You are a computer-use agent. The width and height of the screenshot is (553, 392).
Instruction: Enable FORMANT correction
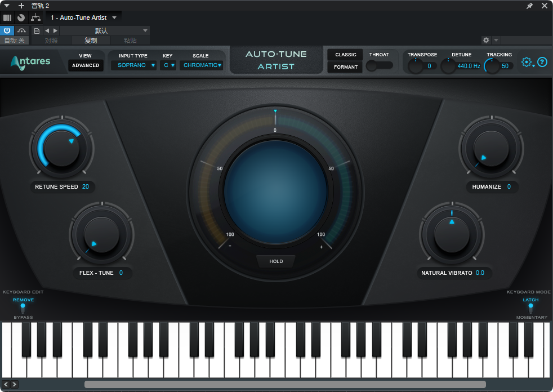[345, 67]
